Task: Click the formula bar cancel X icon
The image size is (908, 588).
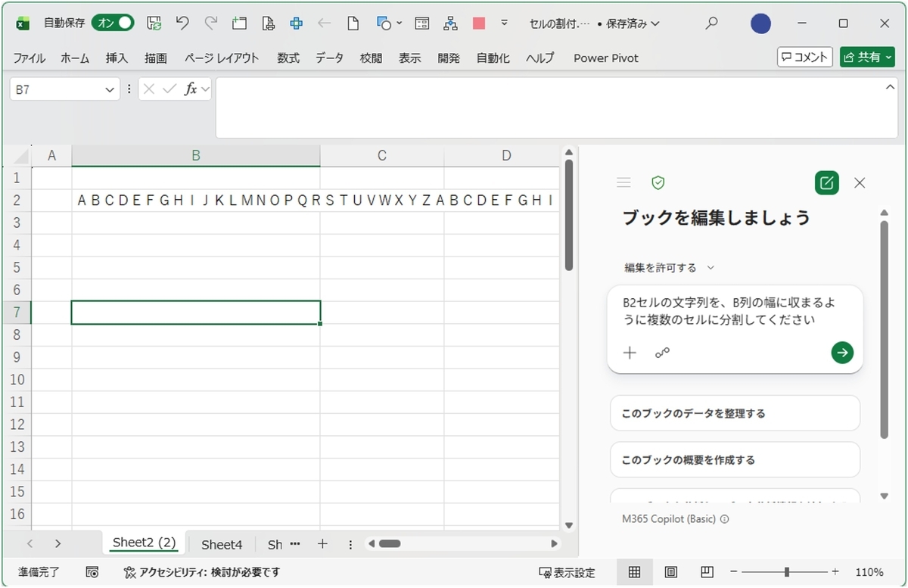Action: (x=149, y=89)
